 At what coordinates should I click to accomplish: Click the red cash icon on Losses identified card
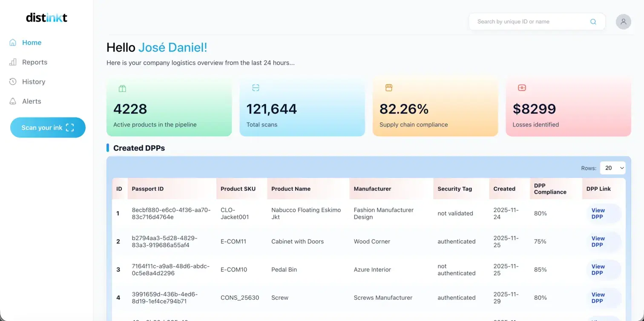click(x=522, y=87)
